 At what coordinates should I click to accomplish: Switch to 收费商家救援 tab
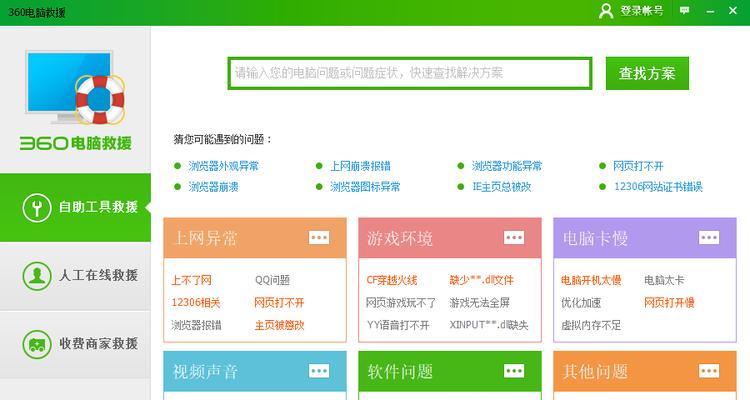(x=75, y=344)
